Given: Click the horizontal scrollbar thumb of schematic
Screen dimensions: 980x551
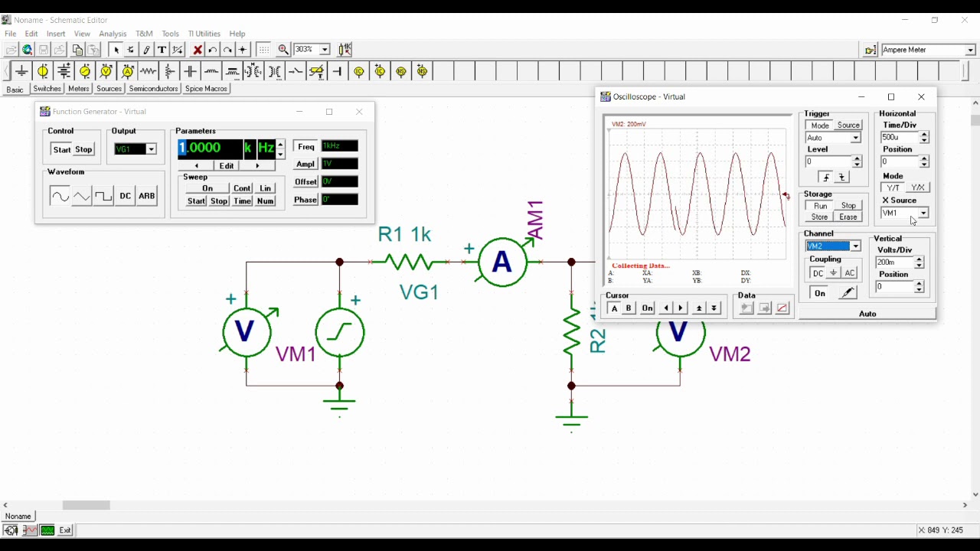Looking at the screenshot, I should (87, 505).
